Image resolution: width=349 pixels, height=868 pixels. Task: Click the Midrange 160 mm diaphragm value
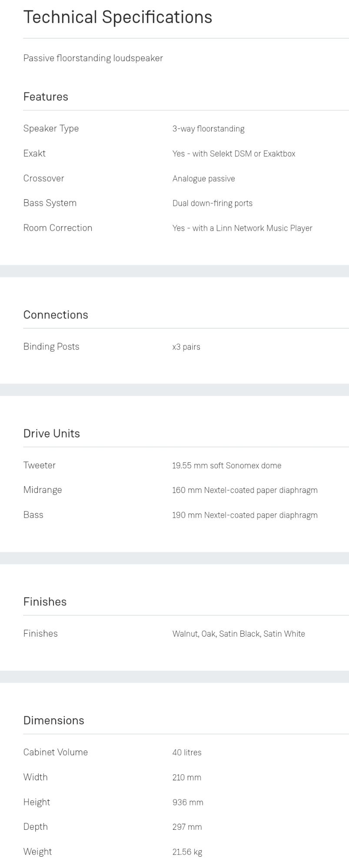[x=245, y=490]
